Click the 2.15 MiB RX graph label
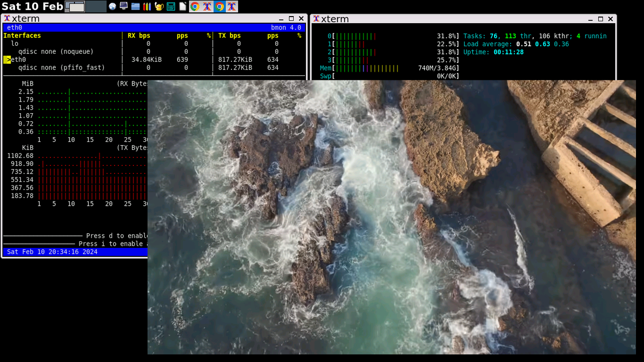The width and height of the screenshot is (644, 362). point(26,92)
